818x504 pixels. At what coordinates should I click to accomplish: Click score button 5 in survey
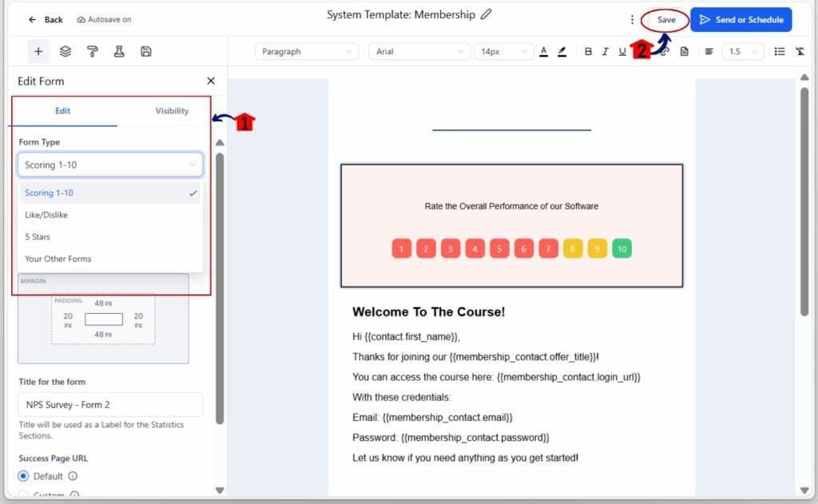(499, 249)
